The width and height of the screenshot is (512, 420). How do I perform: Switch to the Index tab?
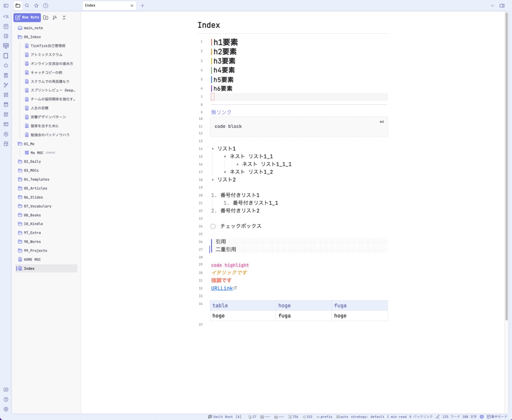pyautogui.click(x=109, y=6)
